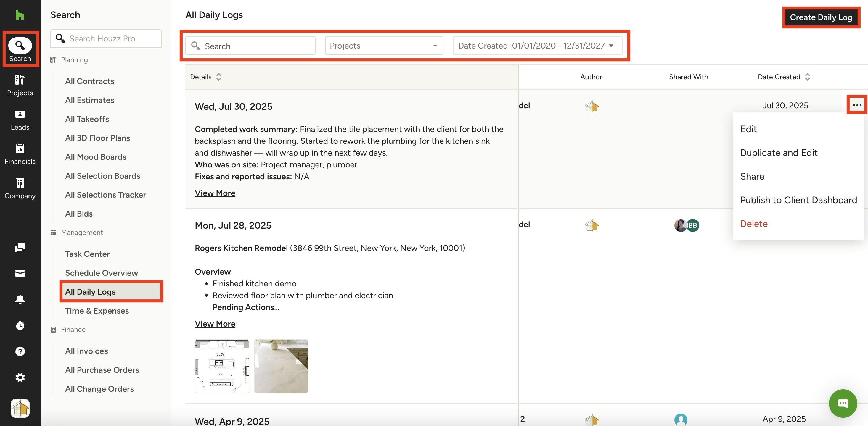Open Company section from sidebar
The image size is (868, 426).
tap(20, 188)
